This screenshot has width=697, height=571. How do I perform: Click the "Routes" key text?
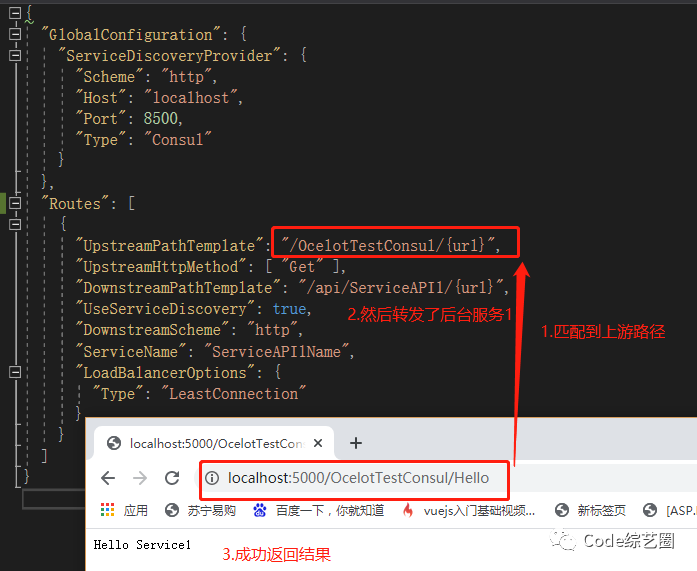[x=75, y=204]
